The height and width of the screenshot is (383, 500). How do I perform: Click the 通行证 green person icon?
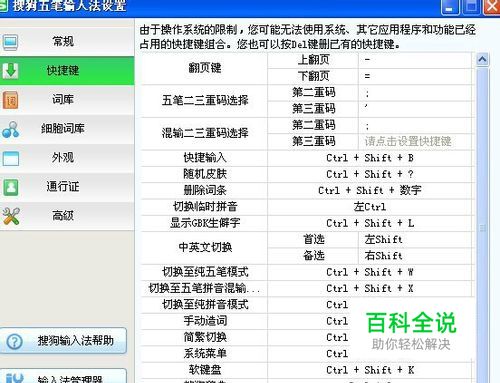click(x=11, y=187)
